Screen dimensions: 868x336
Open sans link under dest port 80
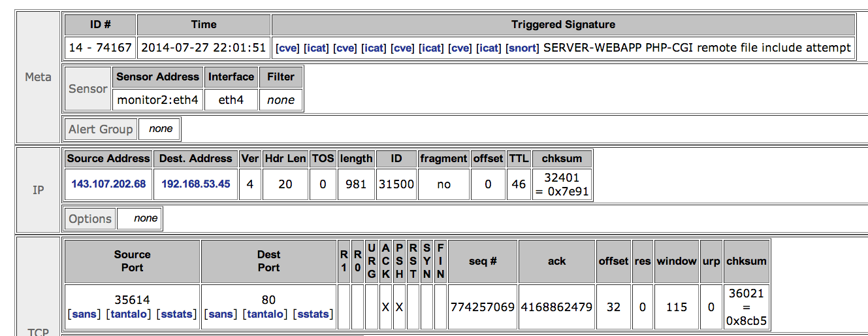221,314
